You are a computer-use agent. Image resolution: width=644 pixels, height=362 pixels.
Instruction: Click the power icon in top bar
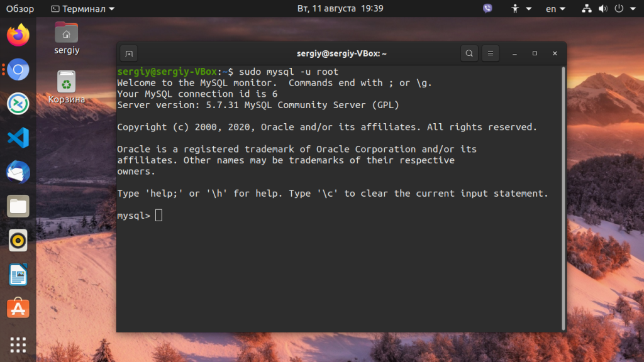pos(619,9)
